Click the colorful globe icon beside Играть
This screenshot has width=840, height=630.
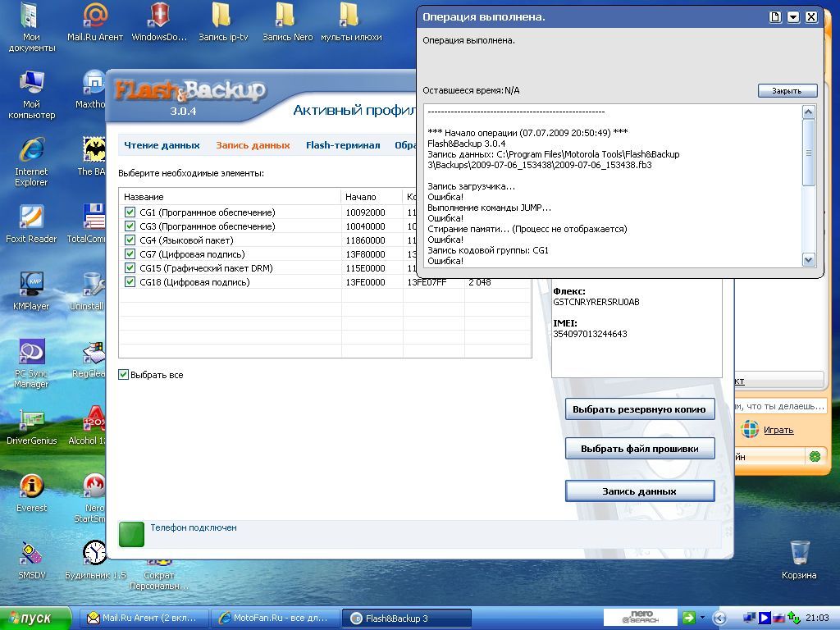750,430
